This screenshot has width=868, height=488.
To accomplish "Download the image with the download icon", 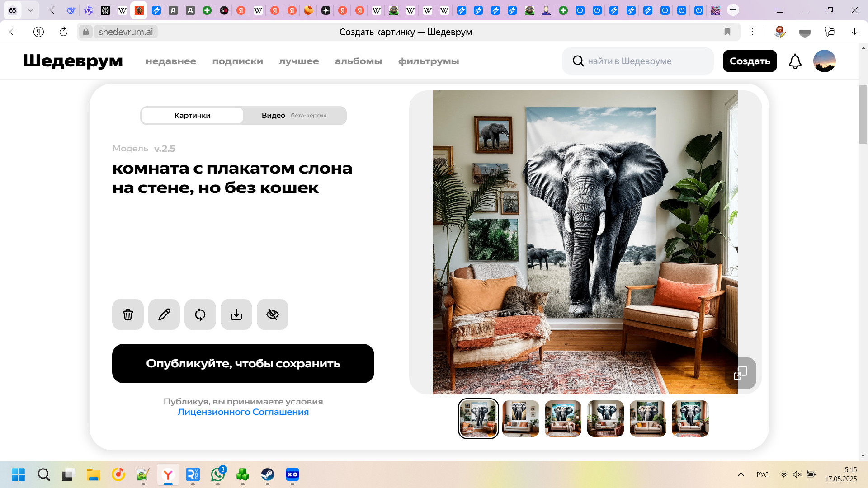I will coord(236,314).
